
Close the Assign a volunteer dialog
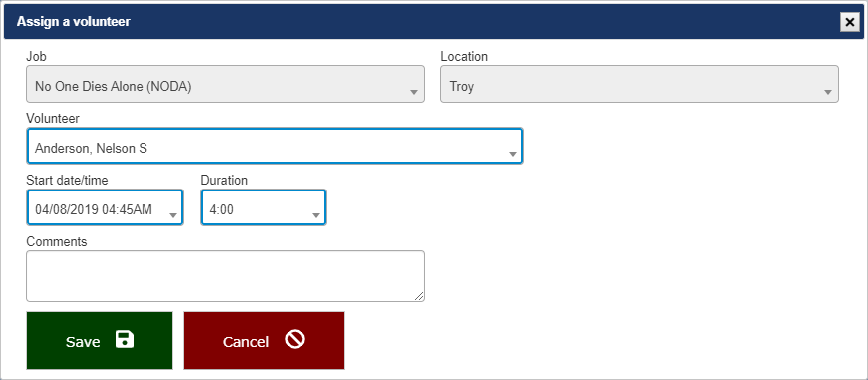pos(850,22)
